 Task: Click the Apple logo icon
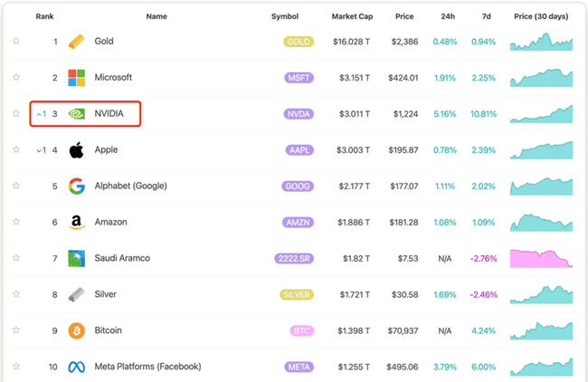pos(77,150)
